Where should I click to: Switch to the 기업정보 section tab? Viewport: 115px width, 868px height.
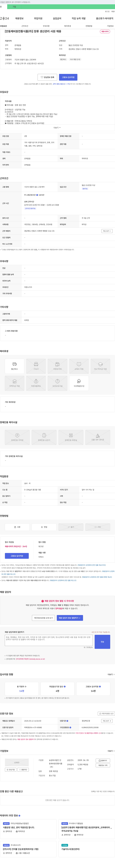pyautogui.click(x=110, y=26)
